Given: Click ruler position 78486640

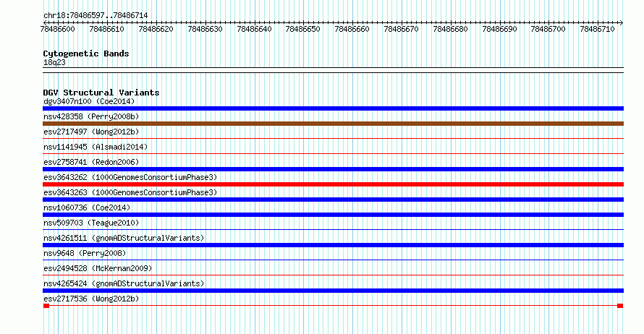Looking at the screenshot, I should tap(254, 29).
